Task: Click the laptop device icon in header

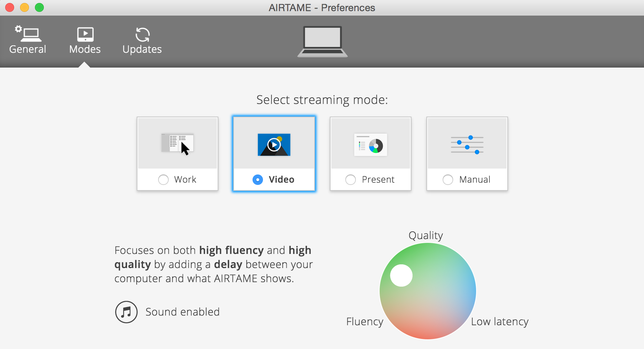Action: point(322,42)
